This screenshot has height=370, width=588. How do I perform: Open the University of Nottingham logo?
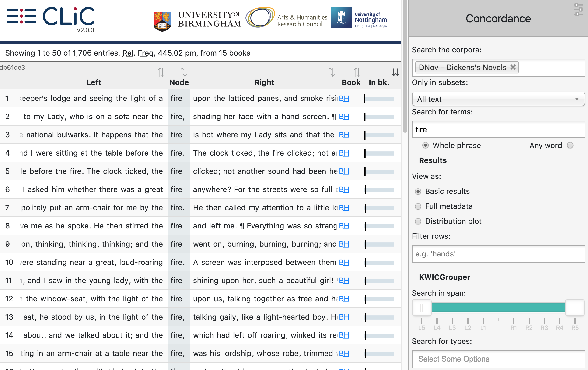(x=359, y=17)
